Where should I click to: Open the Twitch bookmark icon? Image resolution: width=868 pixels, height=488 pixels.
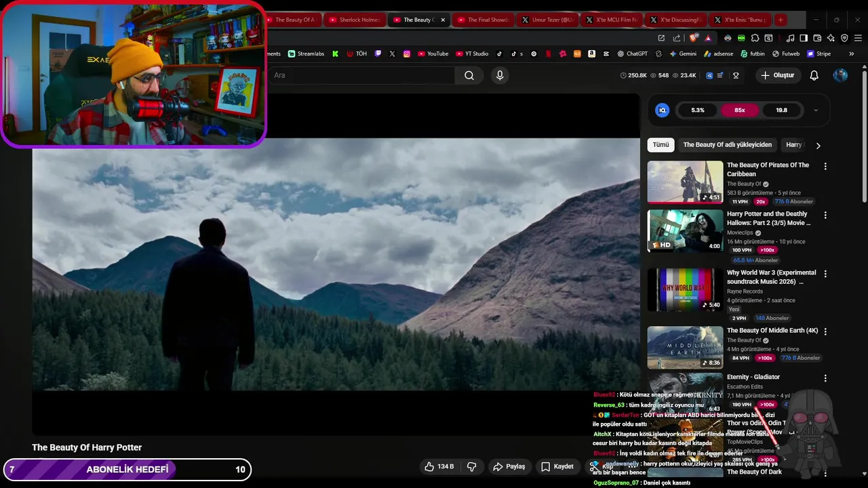coord(378,54)
